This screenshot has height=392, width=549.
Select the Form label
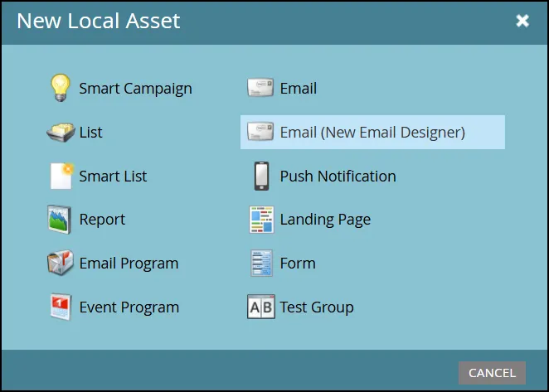pyautogui.click(x=298, y=264)
